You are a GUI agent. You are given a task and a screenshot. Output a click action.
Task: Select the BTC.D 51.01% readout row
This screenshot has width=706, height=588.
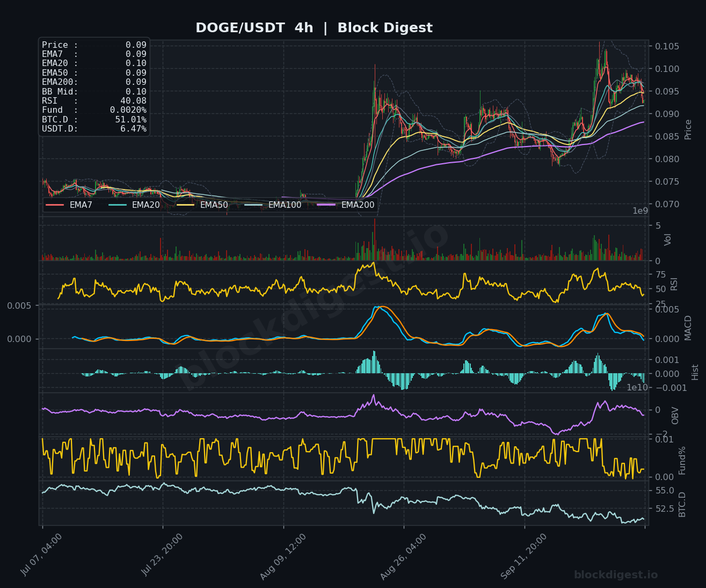[x=94, y=119]
